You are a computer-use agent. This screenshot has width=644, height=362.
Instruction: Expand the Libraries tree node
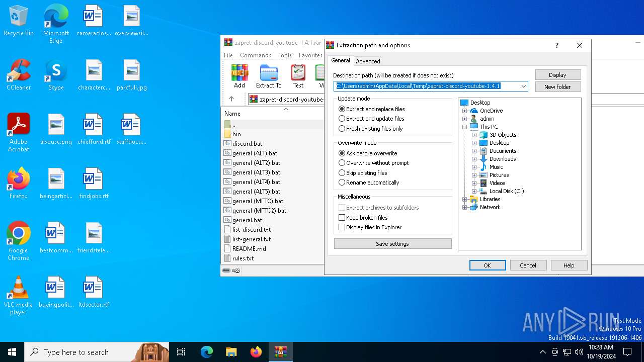[465, 199]
